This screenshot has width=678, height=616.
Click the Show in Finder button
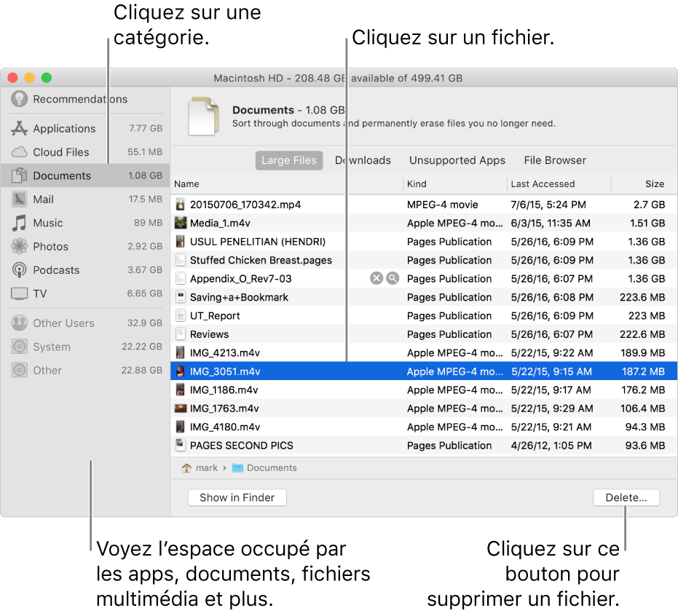click(x=237, y=497)
